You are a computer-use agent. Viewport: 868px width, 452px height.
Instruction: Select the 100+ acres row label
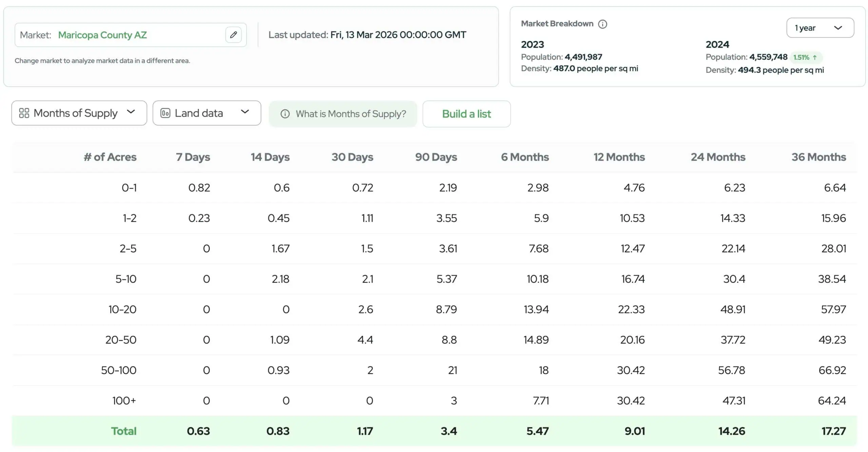124,400
